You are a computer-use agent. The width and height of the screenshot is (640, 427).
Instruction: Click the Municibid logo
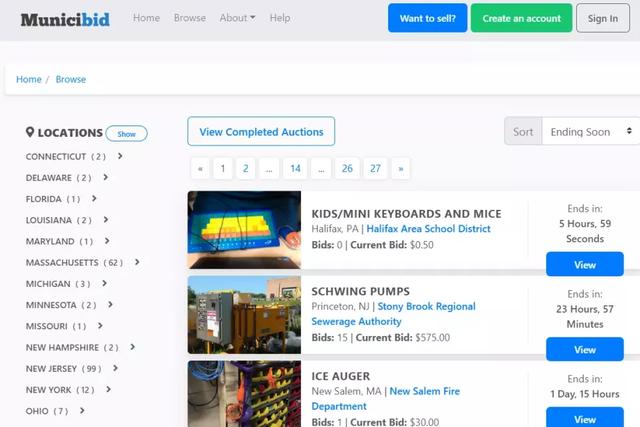[x=65, y=18]
